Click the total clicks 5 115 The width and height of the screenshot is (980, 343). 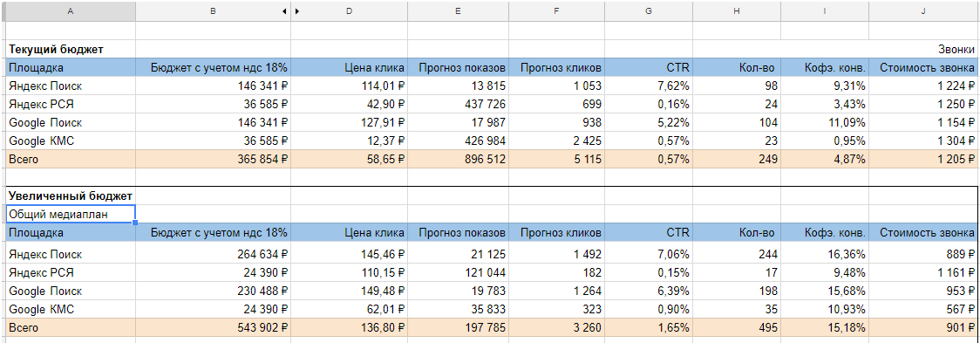[x=556, y=159]
